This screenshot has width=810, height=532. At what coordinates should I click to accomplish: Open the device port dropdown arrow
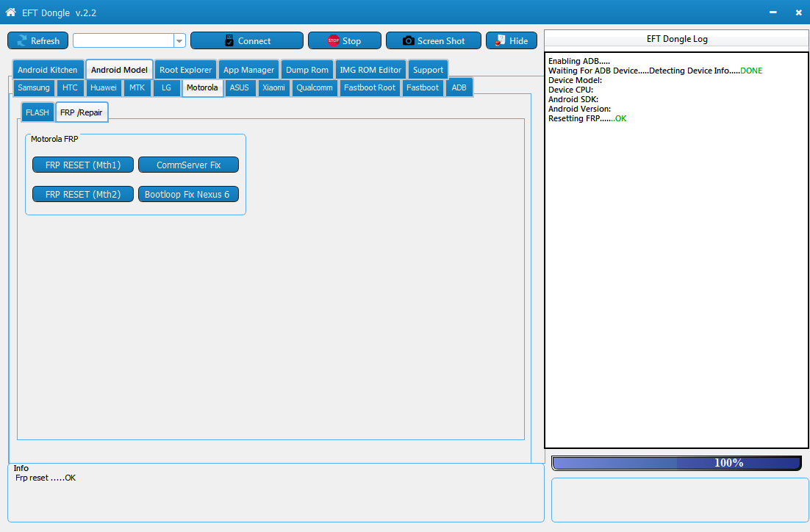179,41
